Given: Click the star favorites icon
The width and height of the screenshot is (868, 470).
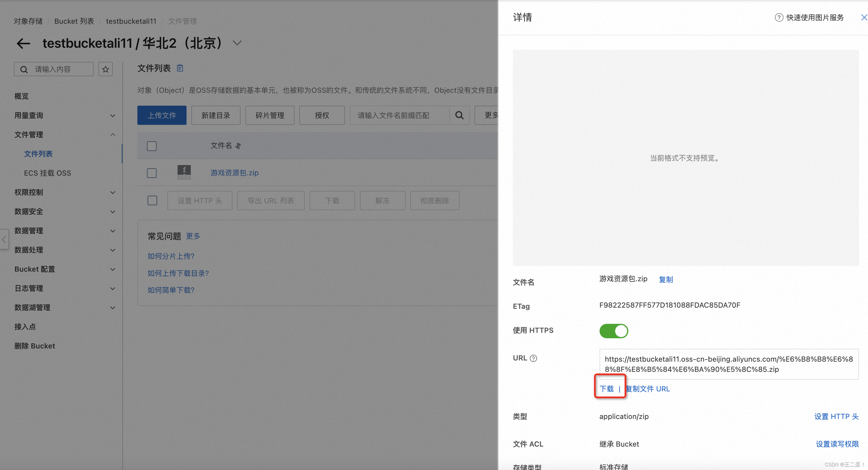Looking at the screenshot, I should (x=106, y=69).
